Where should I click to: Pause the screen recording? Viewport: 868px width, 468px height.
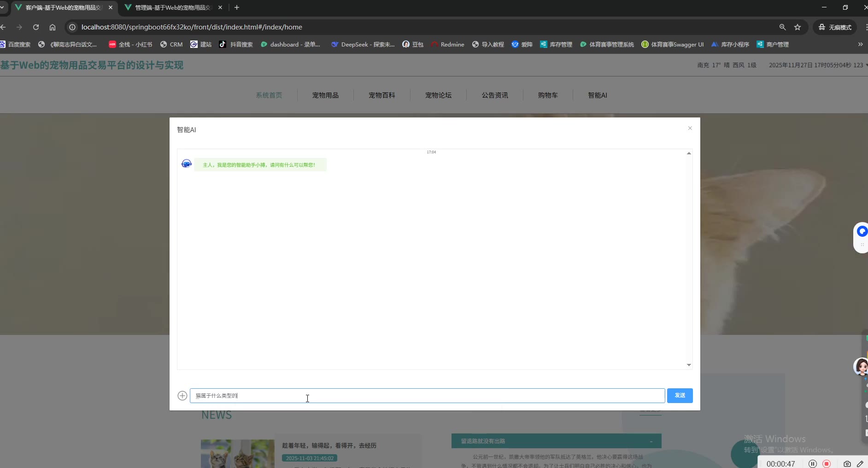point(813,464)
